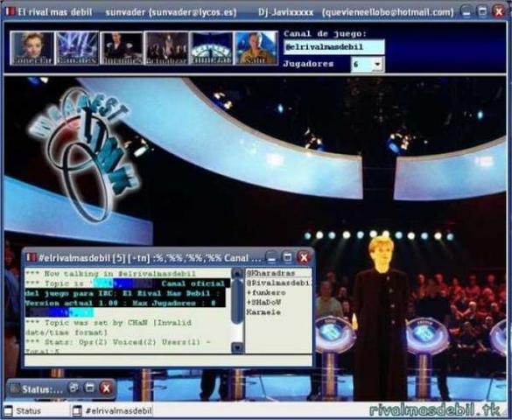Click the fifth toolbar picture button
The image size is (512, 420).
click(x=212, y=48)
